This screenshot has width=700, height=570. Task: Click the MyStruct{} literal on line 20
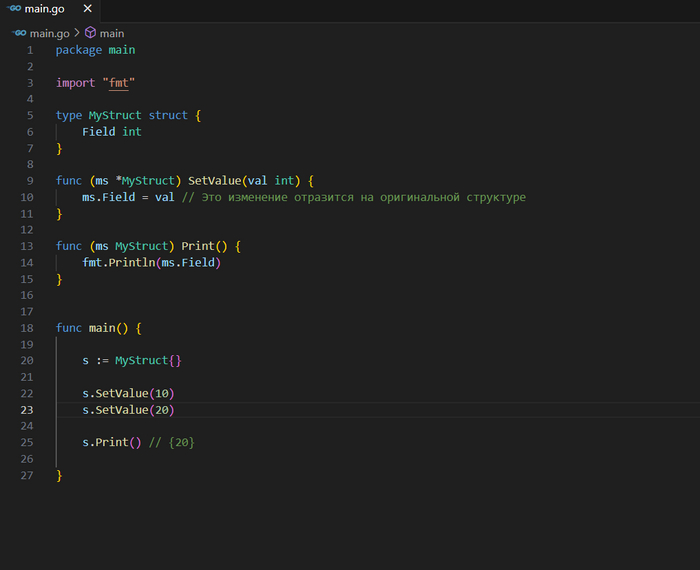coord(148,360)
